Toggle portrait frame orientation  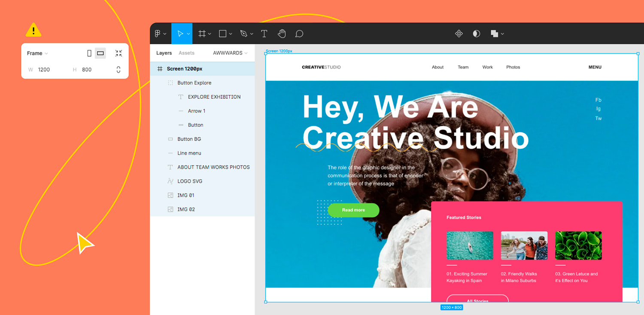[89, 53]
